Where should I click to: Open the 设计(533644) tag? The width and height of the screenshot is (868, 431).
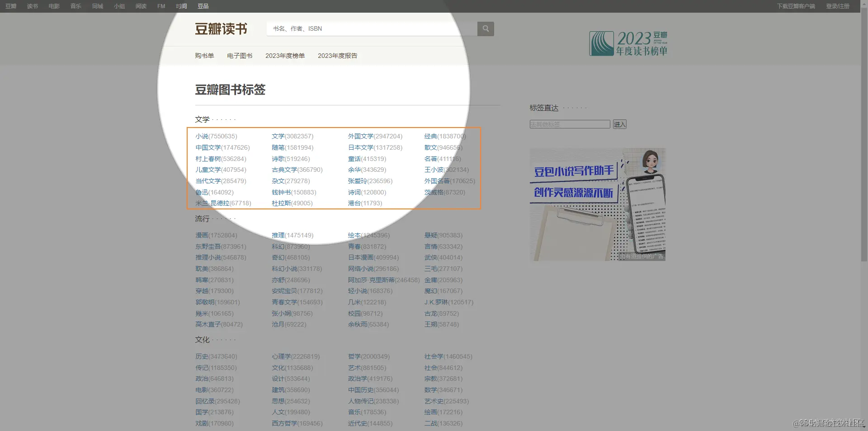point(291,379)
